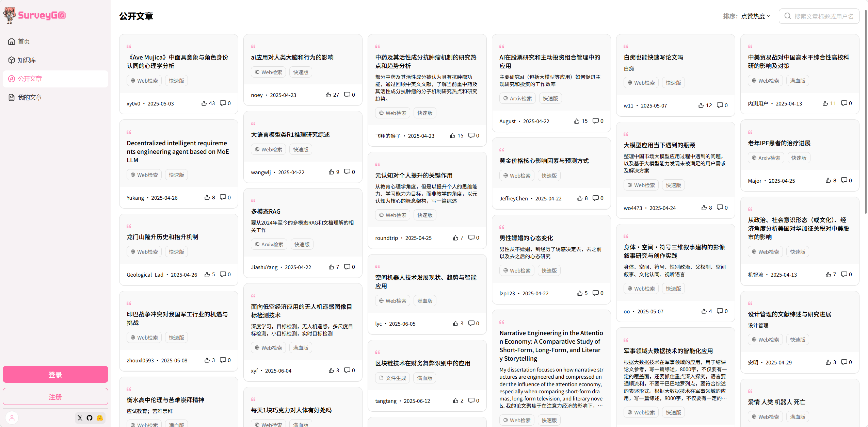The width and height of the screenshot is (868, 427).
Task: Click the 注册 button
Action: coord(55,396)
